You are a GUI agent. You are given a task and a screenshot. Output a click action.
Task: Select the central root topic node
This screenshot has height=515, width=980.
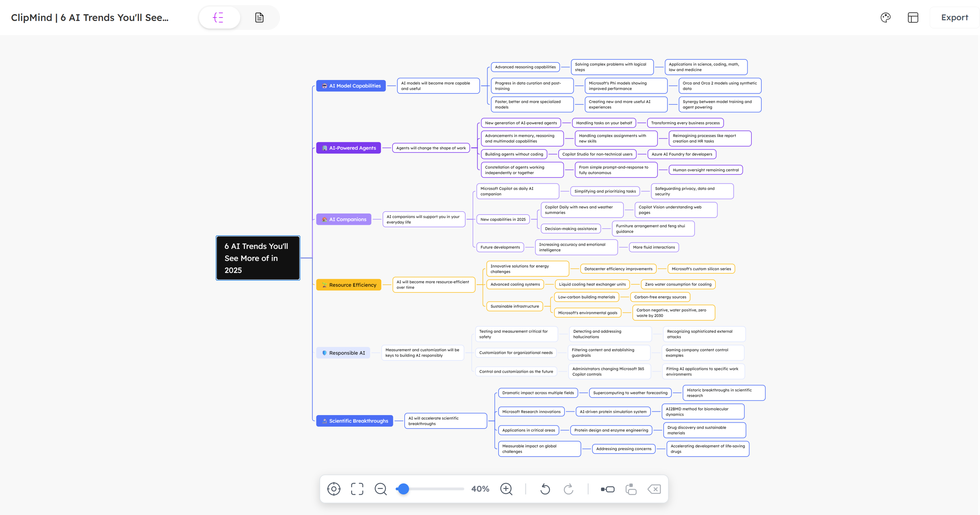[x=258, y=258]
